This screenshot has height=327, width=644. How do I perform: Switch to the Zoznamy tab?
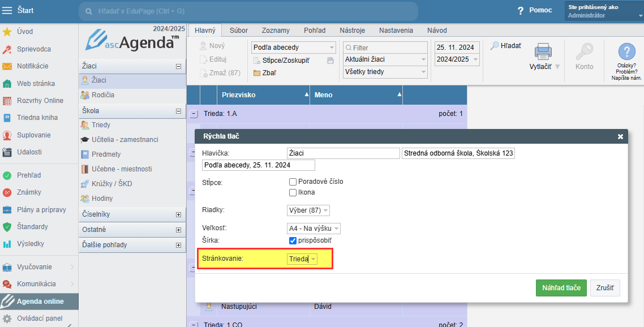pyautogui.click(x=276, y=31)
